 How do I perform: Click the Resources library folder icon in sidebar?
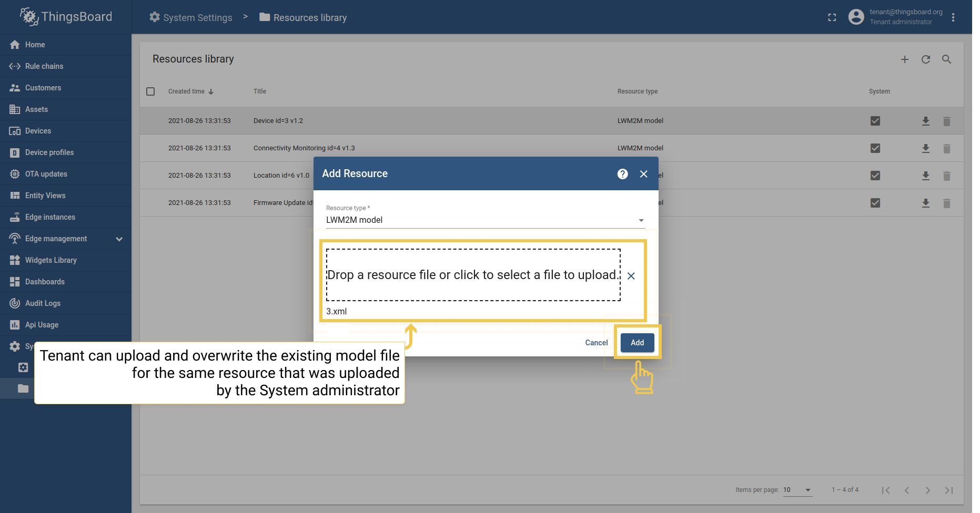point(23,388)
